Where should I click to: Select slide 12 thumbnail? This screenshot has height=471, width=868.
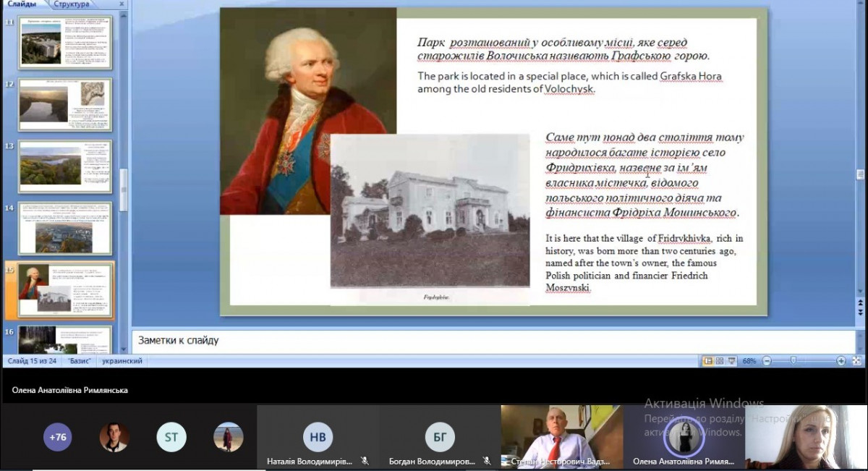point(65,105)
